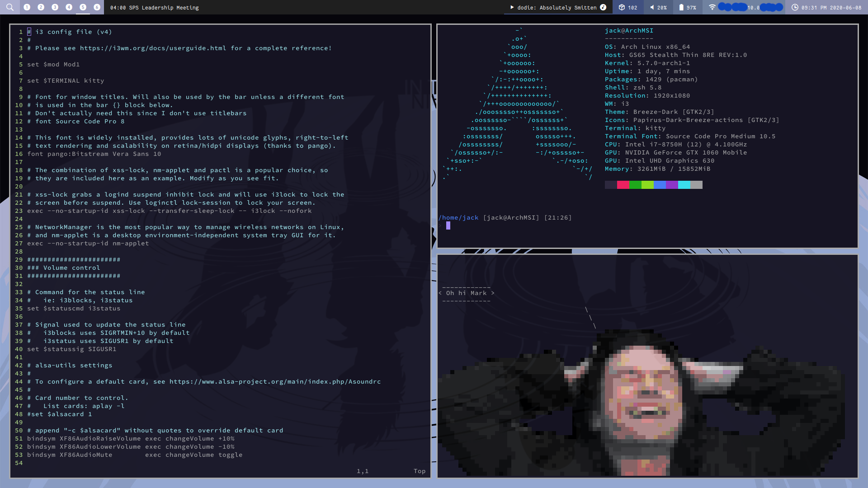Click the cyan color block in neofetch
868x488 pixels.
tap(684, 185)
